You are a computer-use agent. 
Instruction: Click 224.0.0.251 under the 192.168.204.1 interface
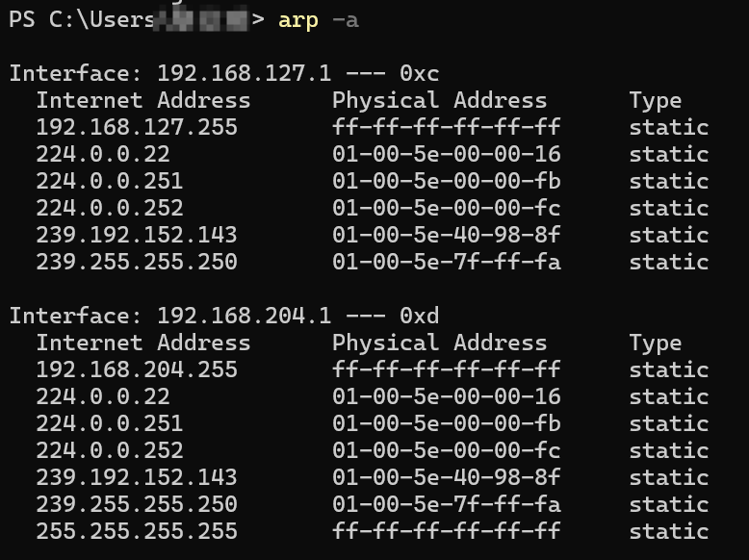click(110, 423)
